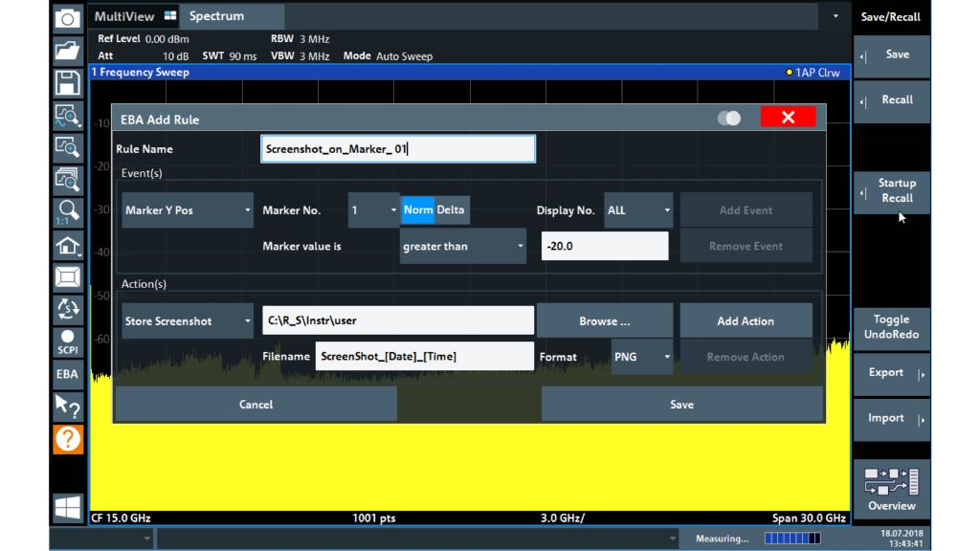Screen dimensions: 980x551
Task: Select Norm marker type
Action: pos(417,210)
